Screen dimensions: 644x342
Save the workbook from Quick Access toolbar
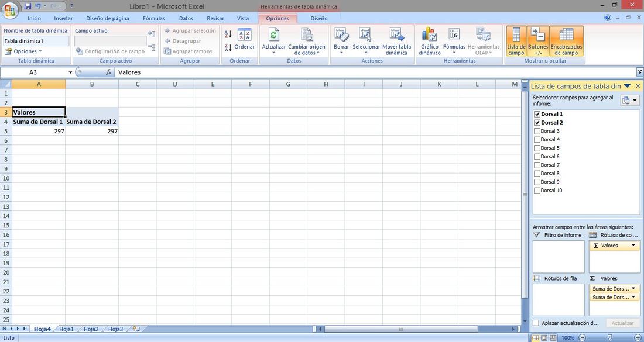pyautogui.click(x=28, y=6)
